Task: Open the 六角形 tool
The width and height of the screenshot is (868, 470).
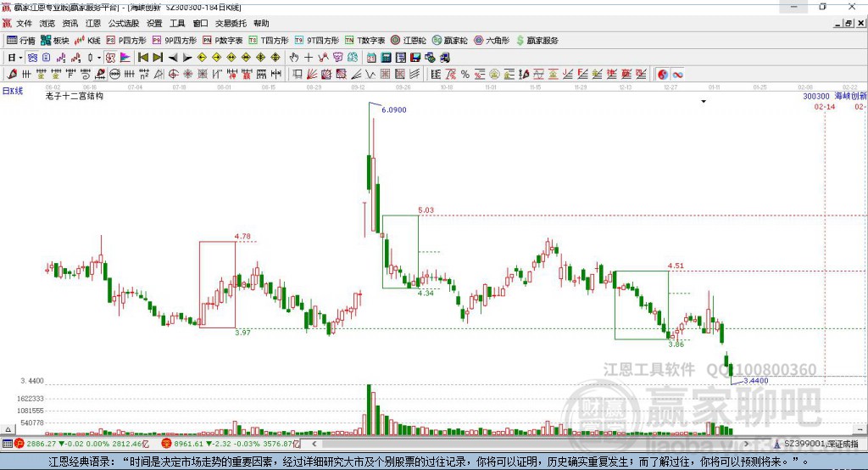Action: point(492,41)
